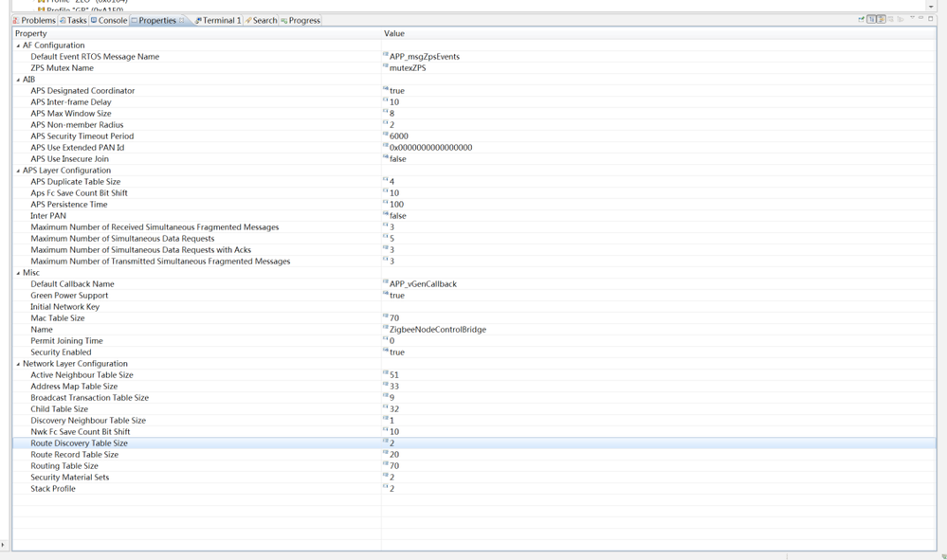The width and height of the screenshot is (947, 560).
Task: Close the Properties tab with its X
Action: [181, 21]
